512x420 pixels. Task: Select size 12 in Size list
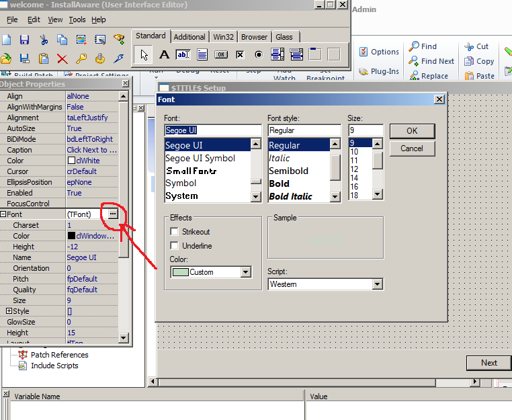coord(354,169)
